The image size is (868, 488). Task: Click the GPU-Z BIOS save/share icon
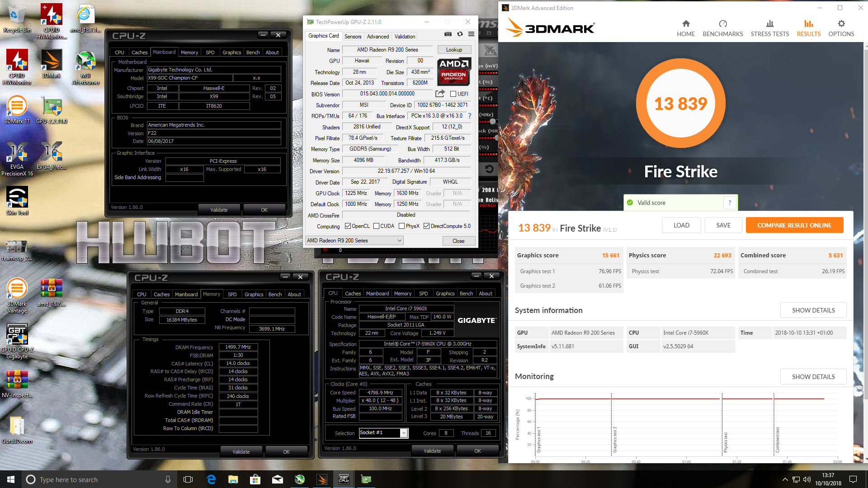tap(440, 94)
